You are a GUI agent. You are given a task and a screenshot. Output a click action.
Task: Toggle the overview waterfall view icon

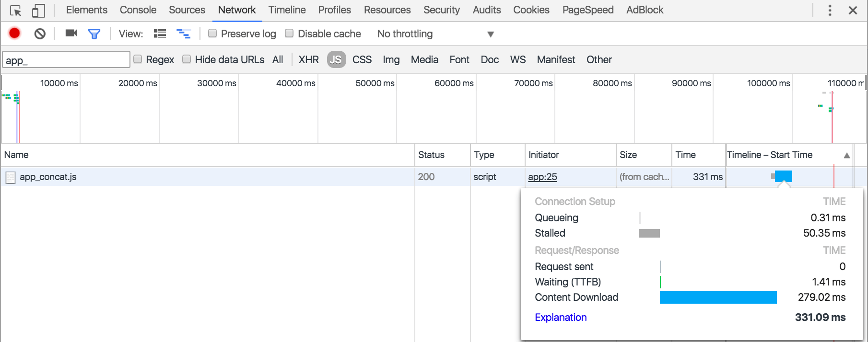pyautogui.click(x=184, y=34)
